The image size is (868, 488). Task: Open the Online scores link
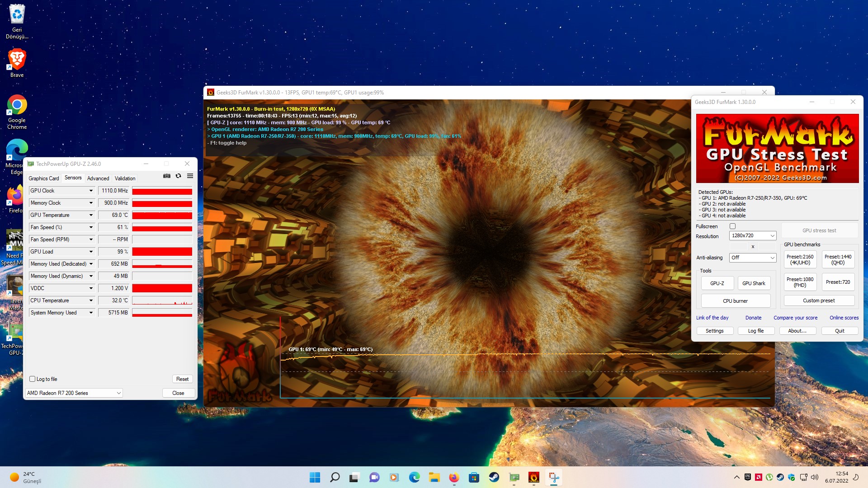844,318
